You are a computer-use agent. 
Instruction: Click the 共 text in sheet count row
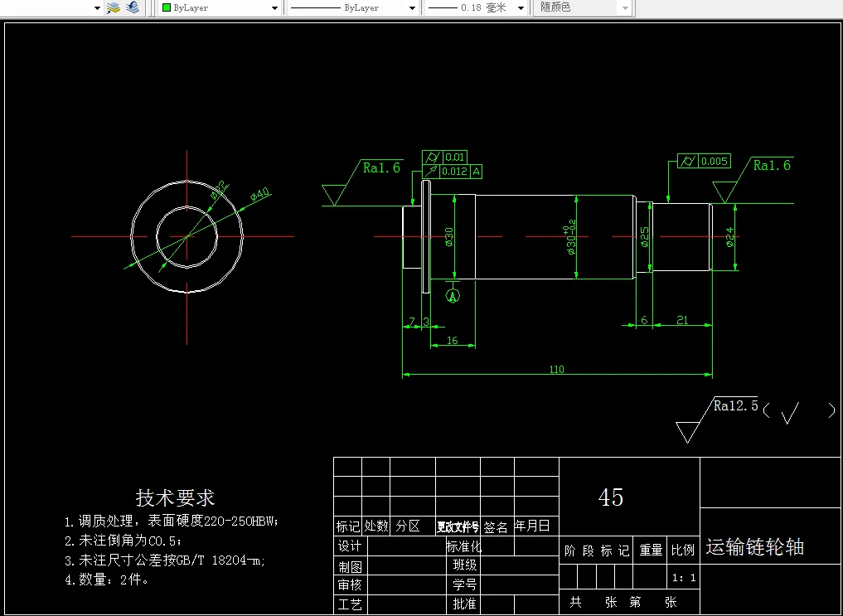(576, 602)
